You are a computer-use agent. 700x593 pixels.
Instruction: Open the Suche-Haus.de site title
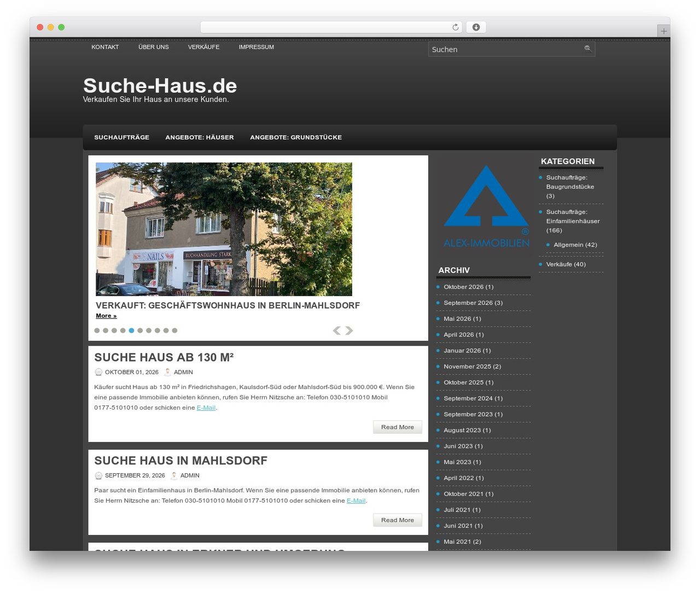click(160, 86)
